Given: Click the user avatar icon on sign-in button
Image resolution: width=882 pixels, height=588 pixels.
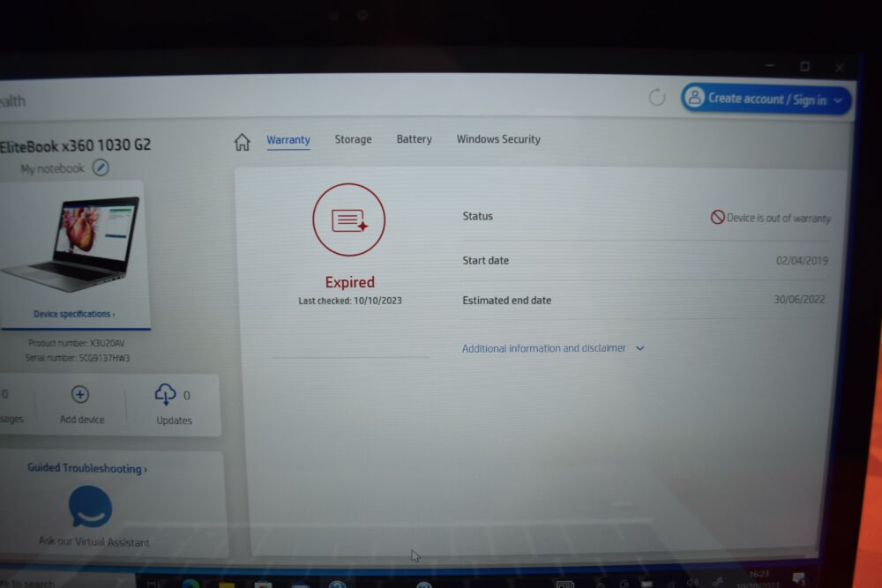Looking at the screenshot, I should (695, 97).
